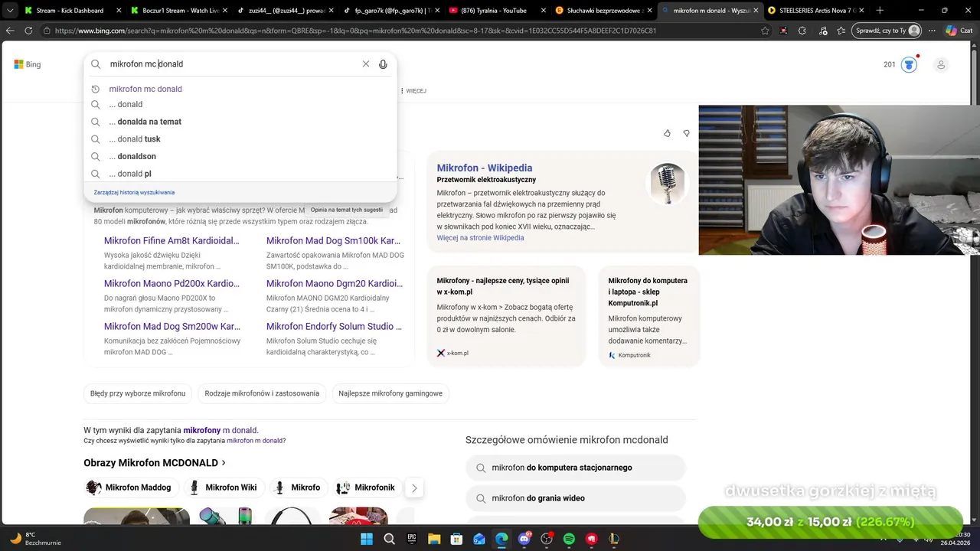Open the Windows Start menu
The width and height of the screenshot is (980, 551).
(366, 539)
